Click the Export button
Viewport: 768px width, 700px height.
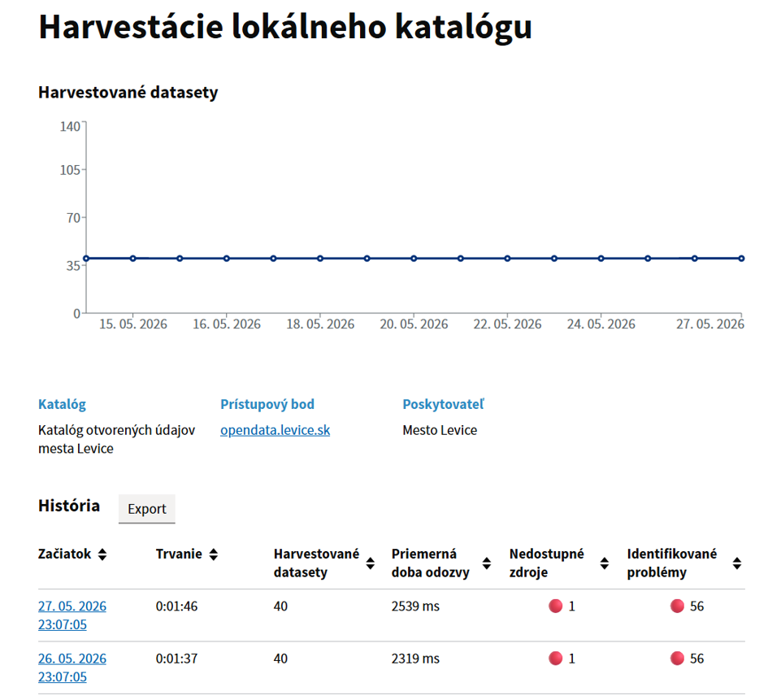(147, 509)
